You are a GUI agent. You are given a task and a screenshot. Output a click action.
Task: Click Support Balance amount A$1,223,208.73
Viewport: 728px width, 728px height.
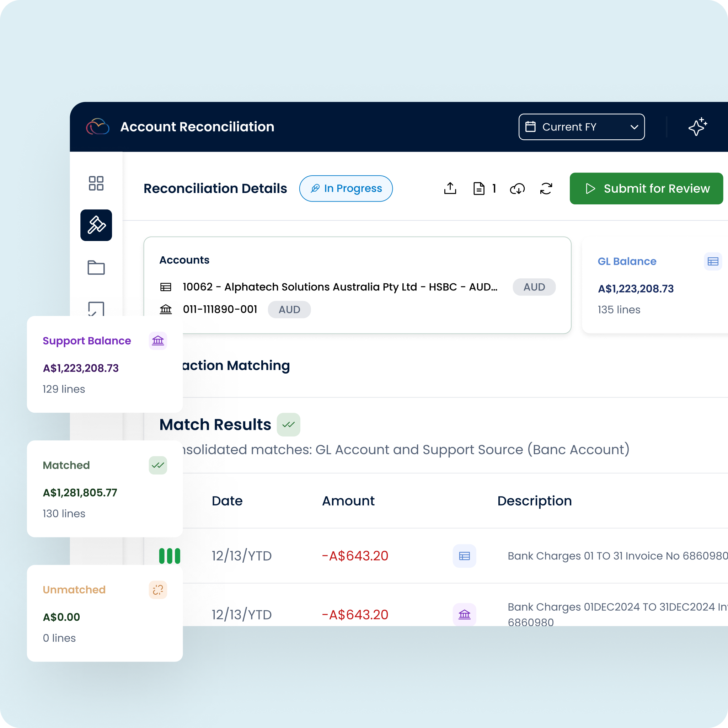[x=81, y=368]
